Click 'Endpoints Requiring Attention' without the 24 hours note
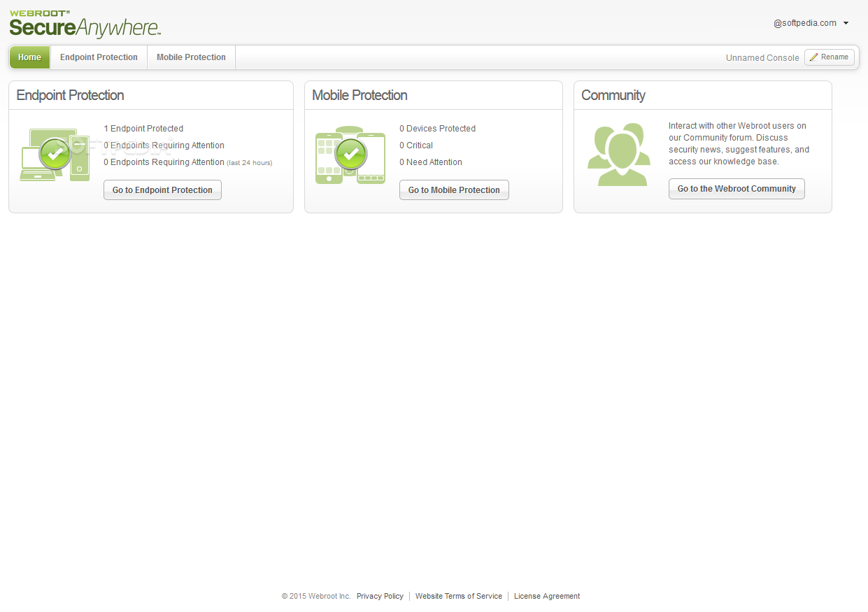The height and width of the screenshot is (612, 868). point(164,145)
